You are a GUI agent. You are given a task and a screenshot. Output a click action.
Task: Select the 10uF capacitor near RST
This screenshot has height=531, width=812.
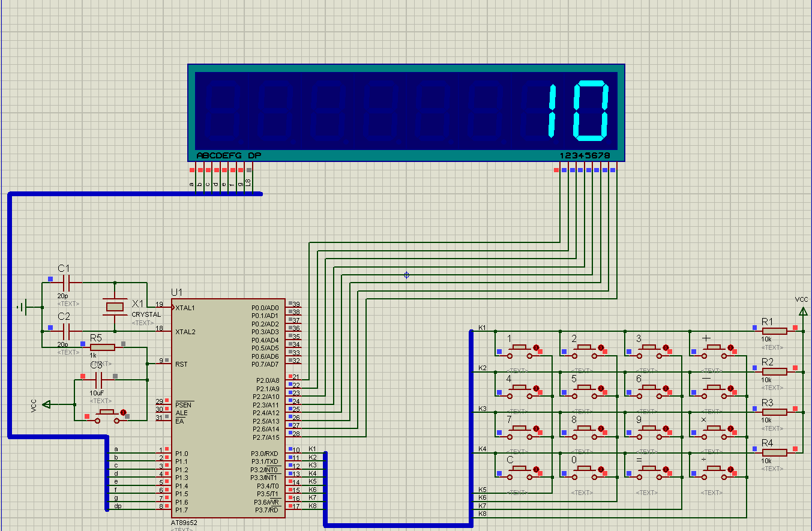100,379
